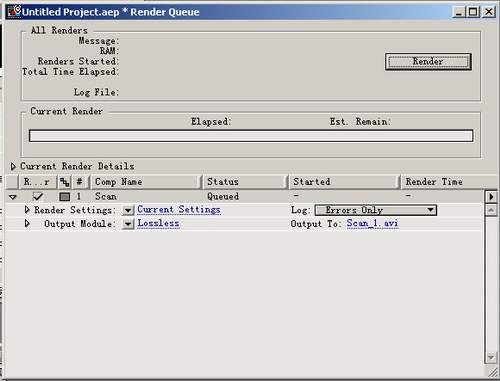Uncheck the render checkbox for Scan
Screen dimensions: 500x381
(38, 197)
